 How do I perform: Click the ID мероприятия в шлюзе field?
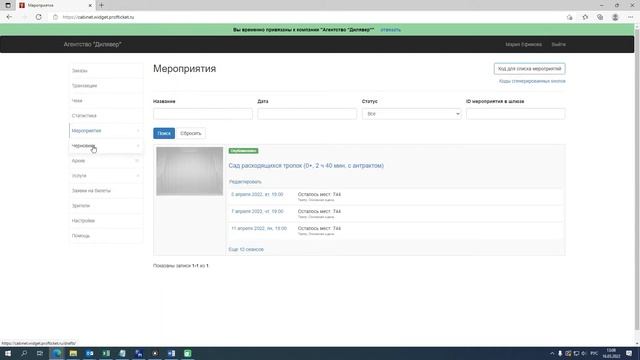coord(516,114)
